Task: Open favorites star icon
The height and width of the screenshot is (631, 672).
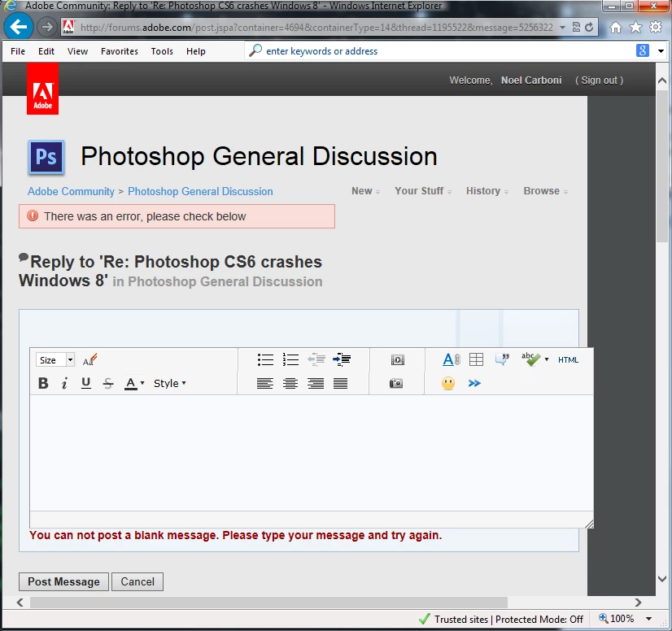Action: coord(635,28)
